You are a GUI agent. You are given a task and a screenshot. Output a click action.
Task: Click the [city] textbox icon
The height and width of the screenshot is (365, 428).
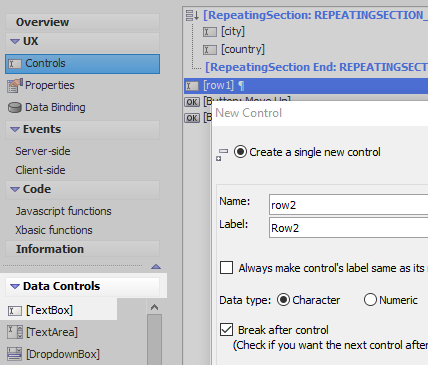point(210,32)
